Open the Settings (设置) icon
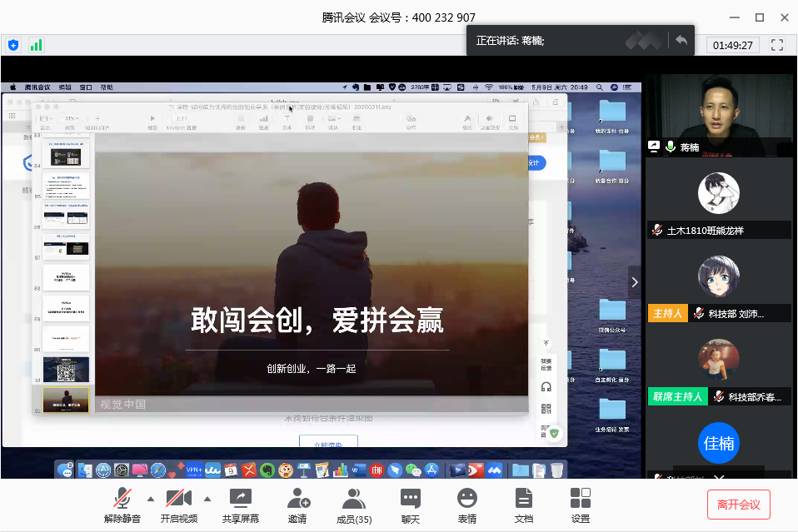 pyautogui.click(x=581, y=505)
